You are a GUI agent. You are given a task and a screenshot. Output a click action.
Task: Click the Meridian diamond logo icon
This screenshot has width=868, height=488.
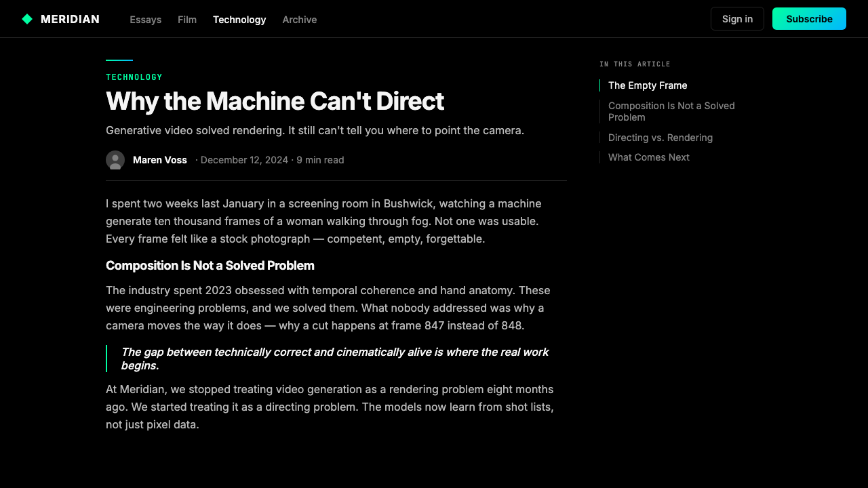tap(27, 19)
